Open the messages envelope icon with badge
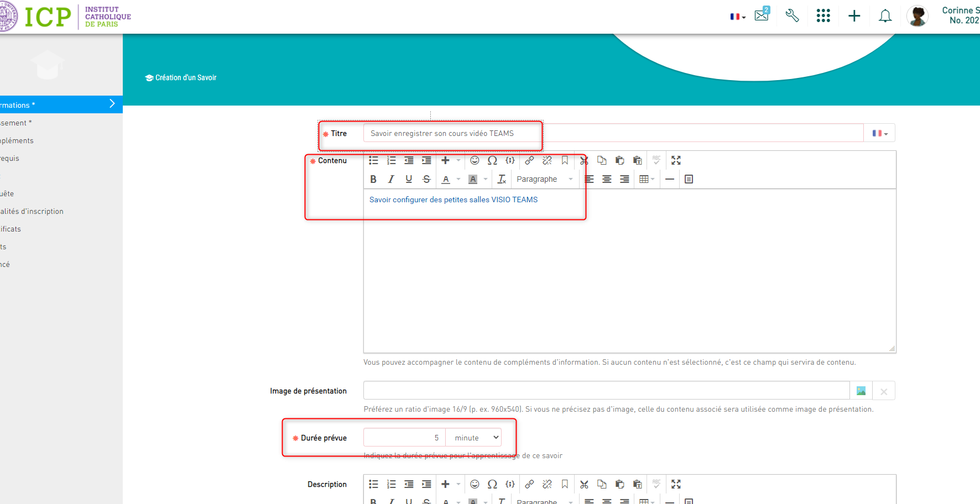The width and height of the screenshot is (980, 504). (x=762, y=15)
